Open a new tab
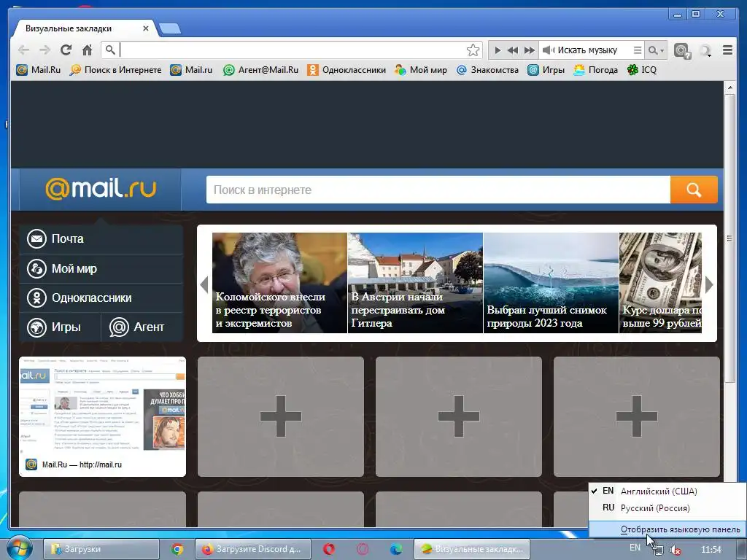Viewport: 747px width, 560px height. tap(169, 28)
